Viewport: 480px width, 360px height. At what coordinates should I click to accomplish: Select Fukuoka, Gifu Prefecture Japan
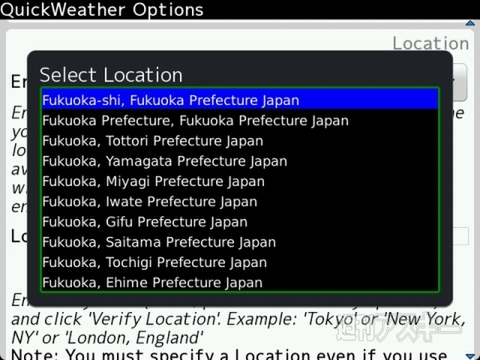(x=240, y=222)
